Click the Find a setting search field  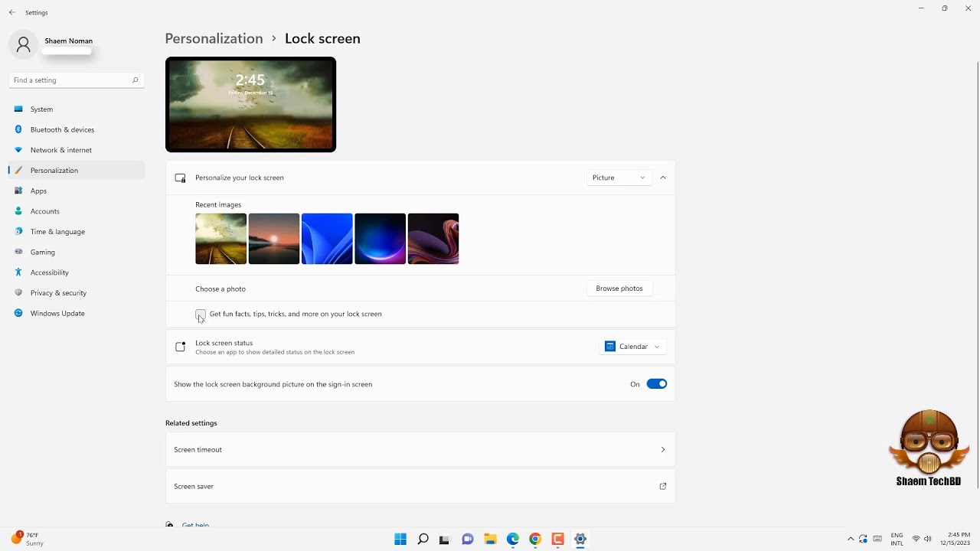tap(77, 80)
